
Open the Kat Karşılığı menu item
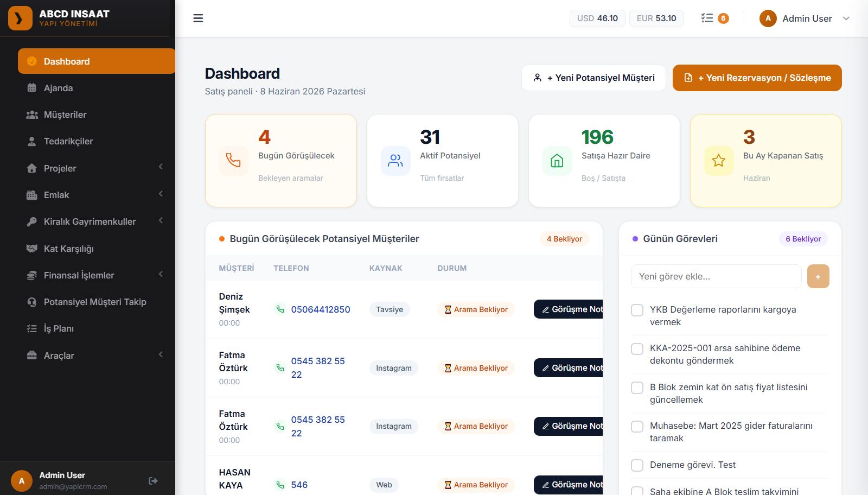click(x=97, y=249)
